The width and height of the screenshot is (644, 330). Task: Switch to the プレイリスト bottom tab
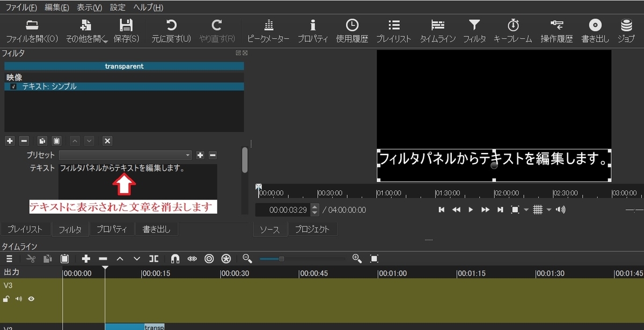(25, 229)
